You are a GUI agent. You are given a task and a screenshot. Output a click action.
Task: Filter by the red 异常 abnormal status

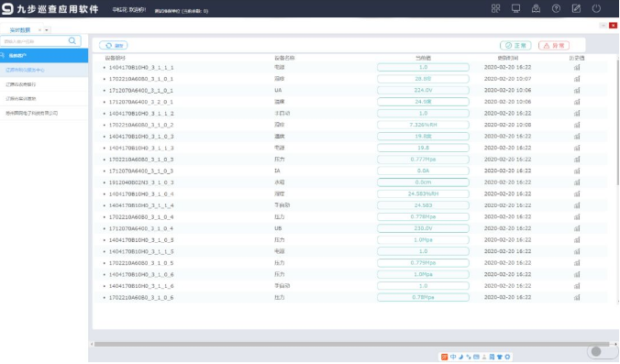click(554, 46)
